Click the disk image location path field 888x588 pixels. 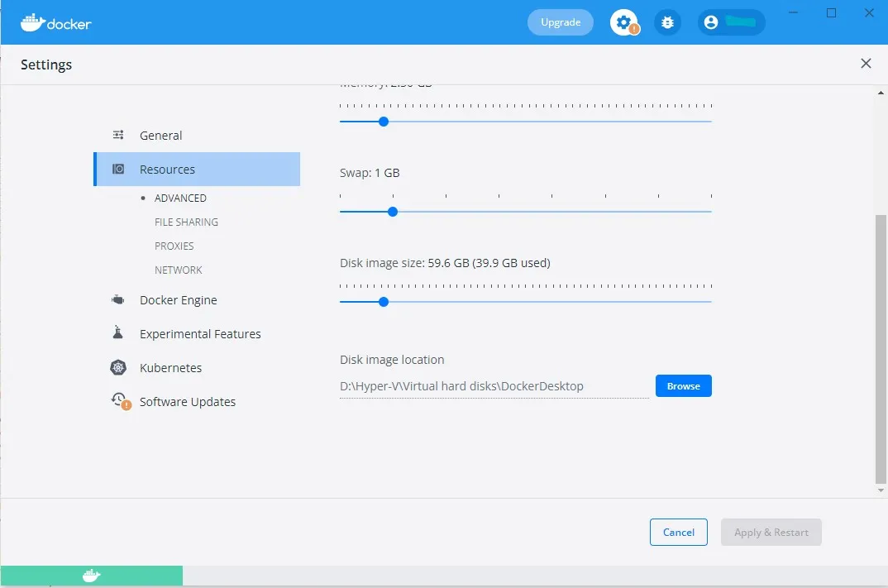tap(494, 386)
